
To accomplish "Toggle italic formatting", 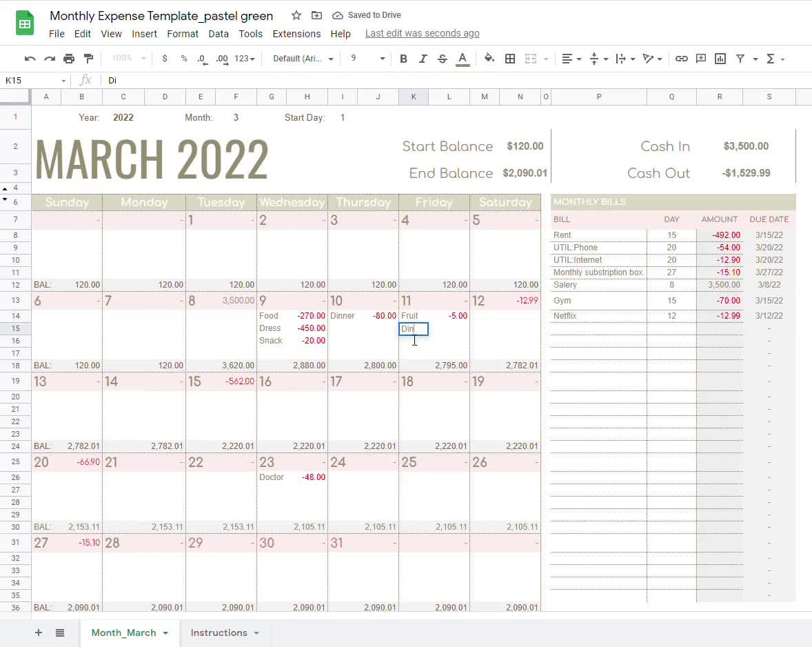I will 423,59.
